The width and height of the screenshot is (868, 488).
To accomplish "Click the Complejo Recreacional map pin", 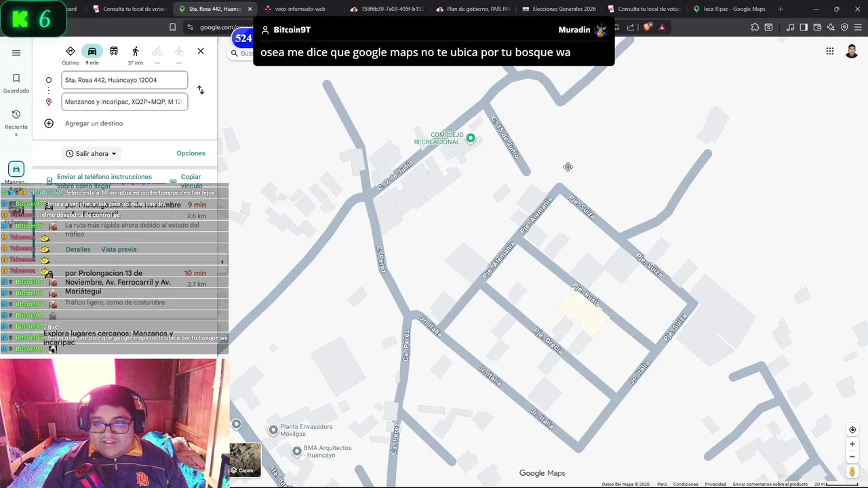I will [x=471, y=138].
